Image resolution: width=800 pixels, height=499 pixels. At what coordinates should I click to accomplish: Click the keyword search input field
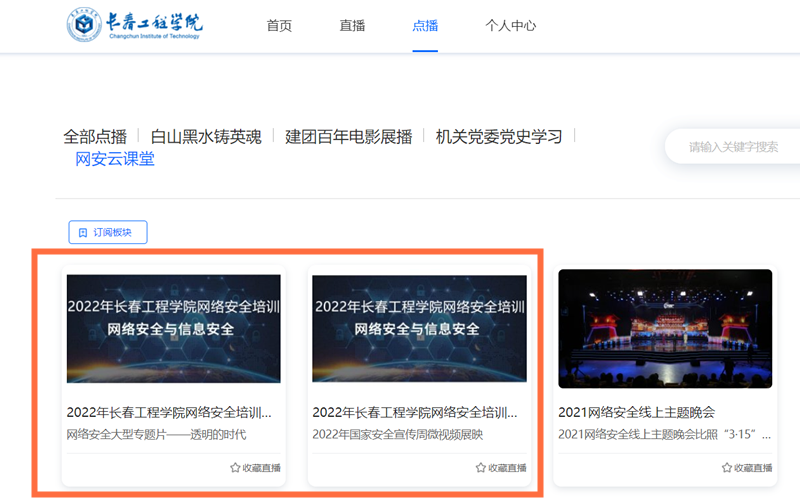point(733,147)
